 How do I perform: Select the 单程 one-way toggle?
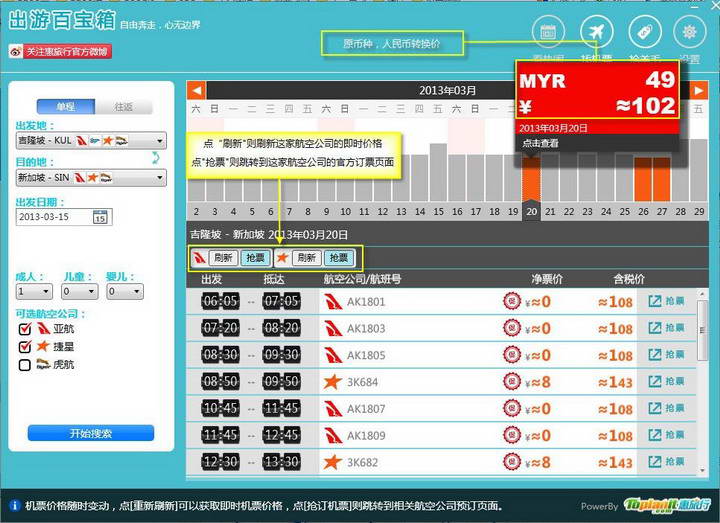[66, 107]
